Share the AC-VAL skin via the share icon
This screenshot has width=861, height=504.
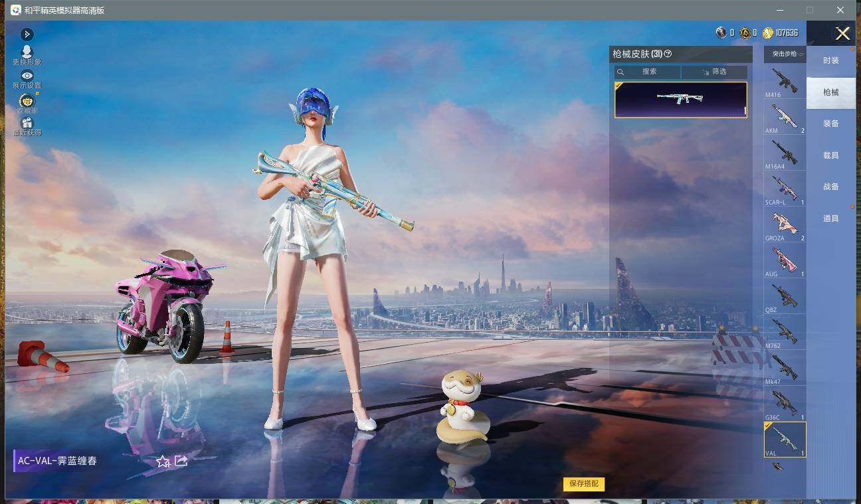click(181, 461)
